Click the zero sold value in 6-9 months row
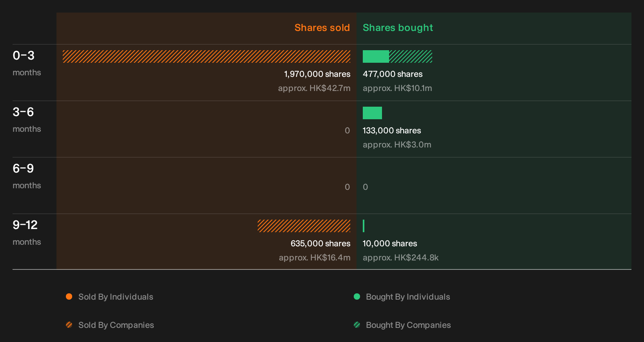644x342 pixels. pyautogui.click(x=347, y=187)
